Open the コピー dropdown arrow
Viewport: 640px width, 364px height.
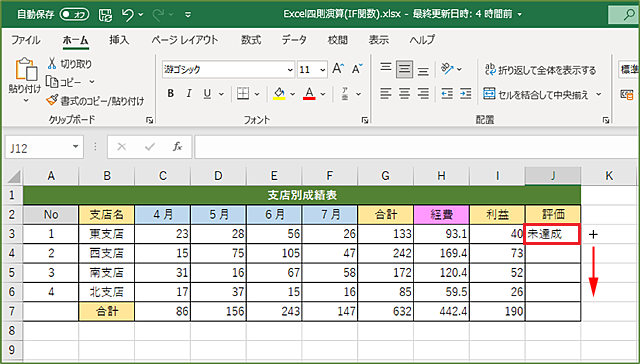pos(92,82)
